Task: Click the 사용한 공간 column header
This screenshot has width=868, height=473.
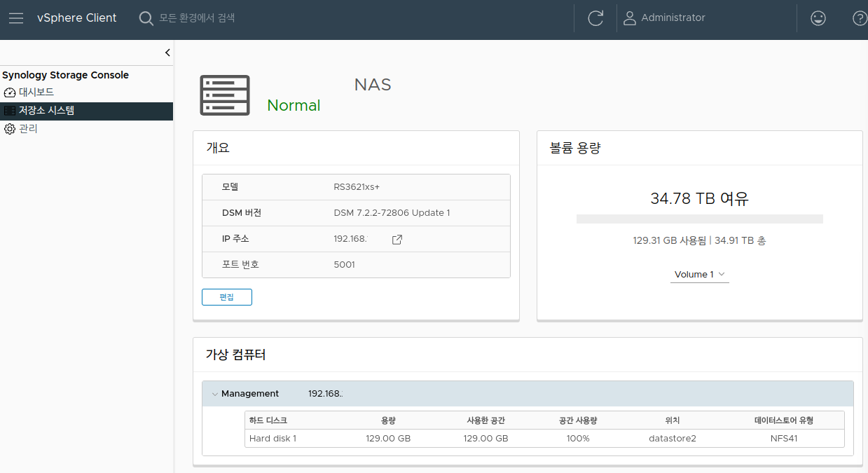Action: tap(486, 420)
